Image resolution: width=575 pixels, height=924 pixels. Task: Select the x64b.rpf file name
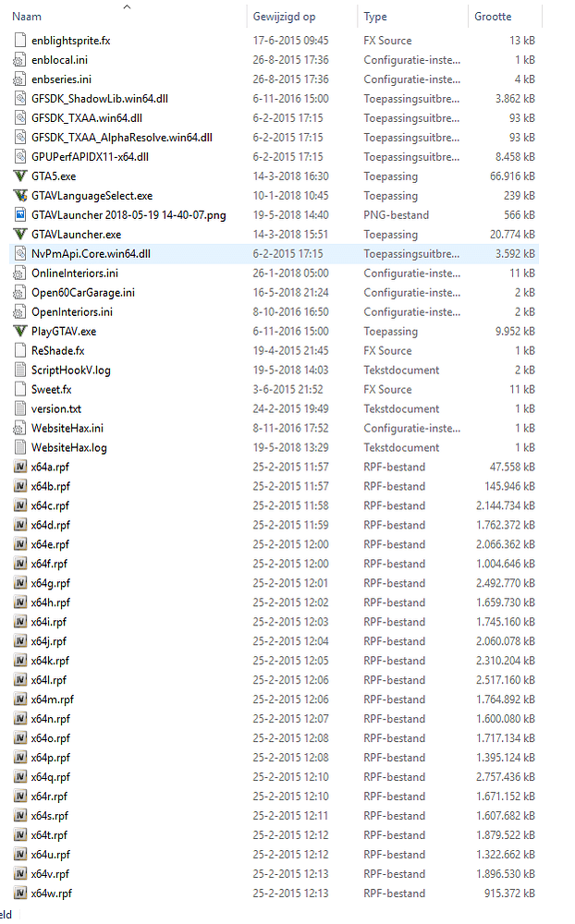click(x=51, y=486)
